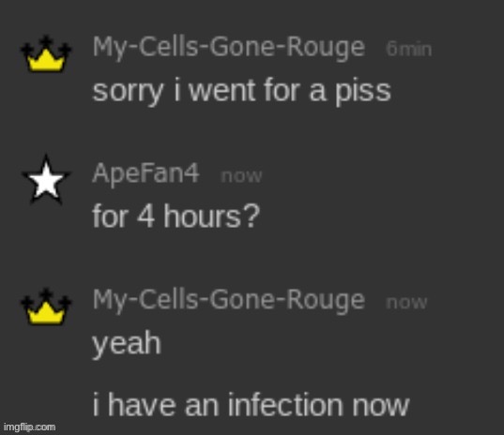Click the yellow crown icon beside the "yeah" comment
Image resolution: width=504 pixels, height=435 pixels.
coord(46,307)
